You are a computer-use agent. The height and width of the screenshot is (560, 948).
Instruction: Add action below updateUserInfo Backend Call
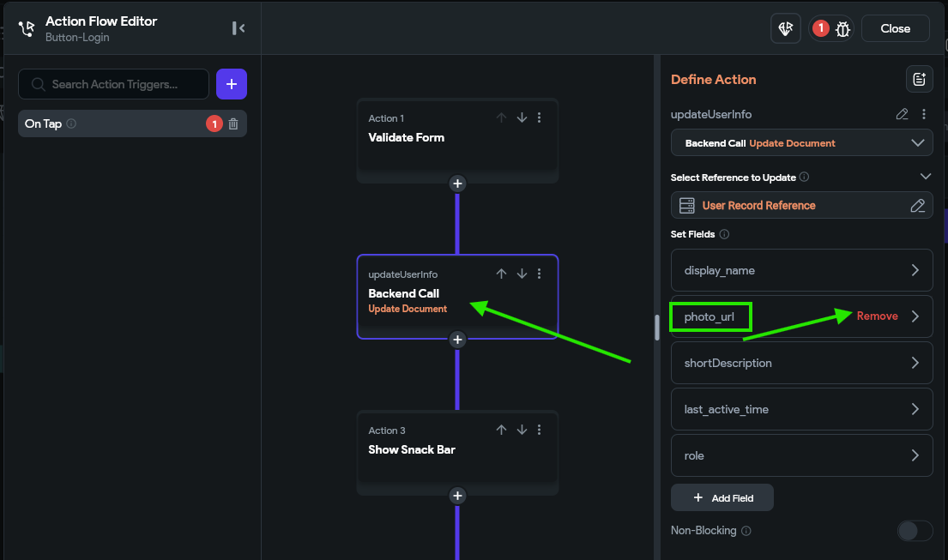pyautogui.click(x=457, y=340)
